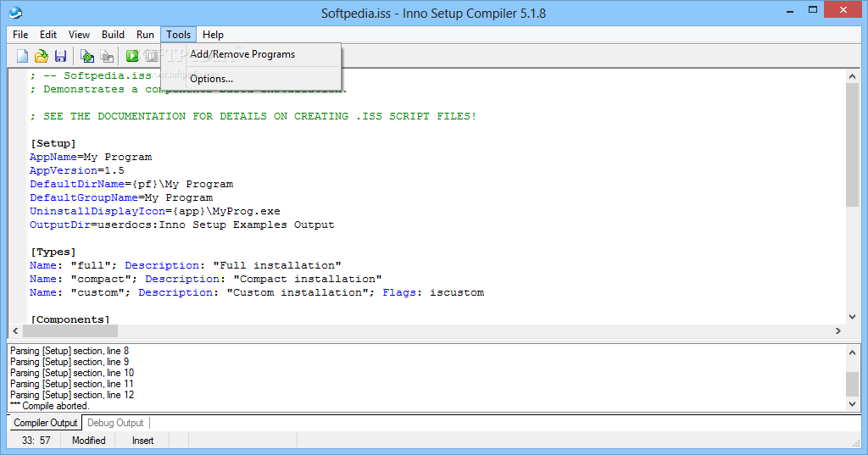Click output line "Parsing [Setup] section, line 11"
868x455 pixels.
(72, 384)
